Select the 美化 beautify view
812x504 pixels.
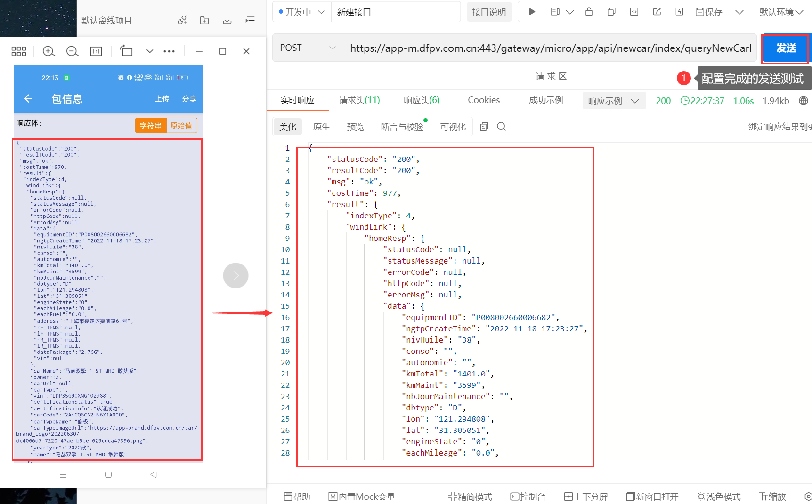click(x=288, y=127)
